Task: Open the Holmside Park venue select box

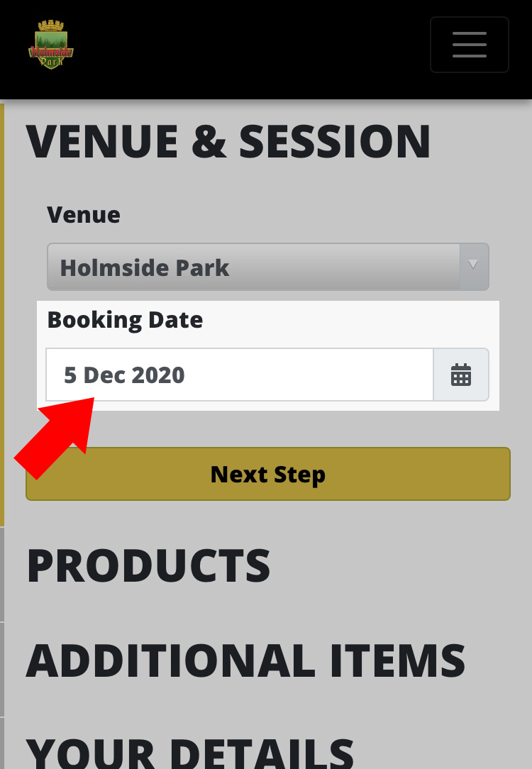Action: (267, 267)
